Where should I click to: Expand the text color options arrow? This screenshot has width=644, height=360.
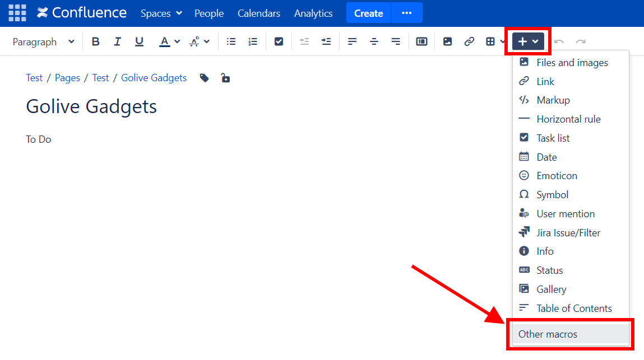point(177,41)
